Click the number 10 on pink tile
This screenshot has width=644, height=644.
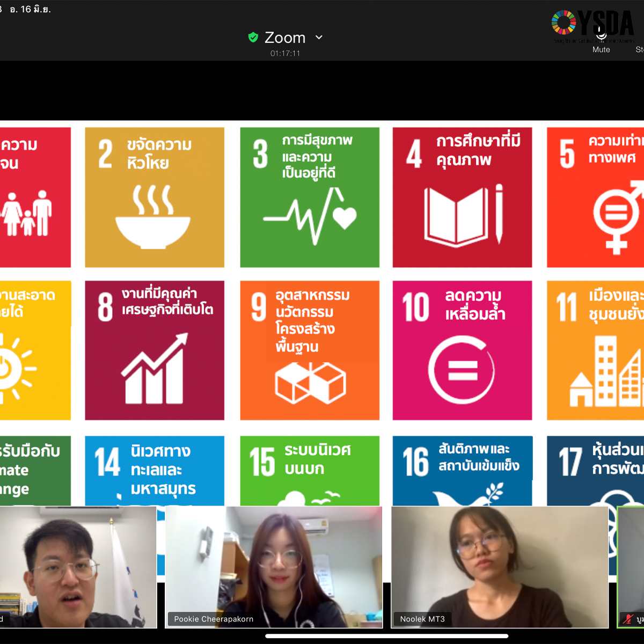coord(416,307)
